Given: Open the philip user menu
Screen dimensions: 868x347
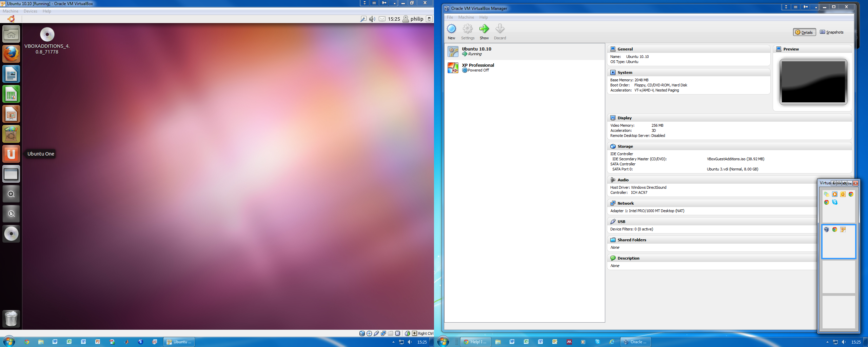Looking at the screenshot, I should [x=413, y=19].
